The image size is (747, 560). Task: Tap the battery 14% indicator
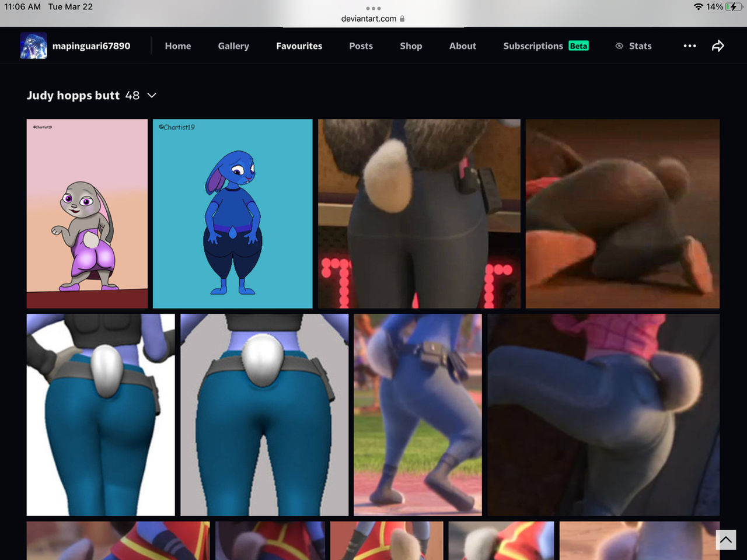(724, 6)
